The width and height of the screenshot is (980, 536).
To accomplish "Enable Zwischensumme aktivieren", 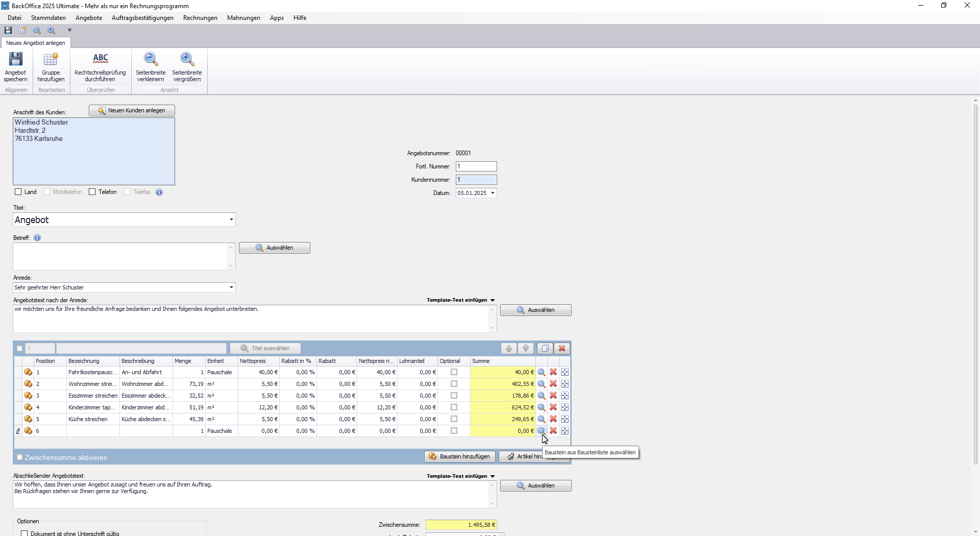I will (x=20, y=457).
